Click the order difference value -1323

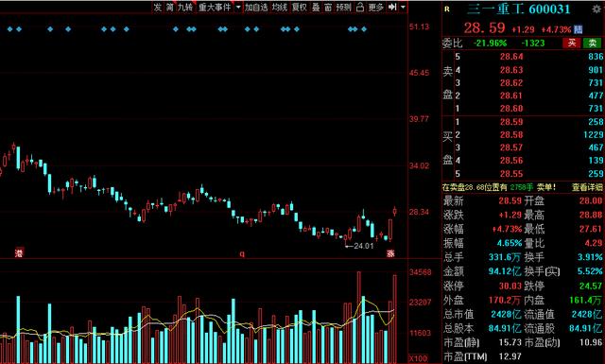point(533,43)
